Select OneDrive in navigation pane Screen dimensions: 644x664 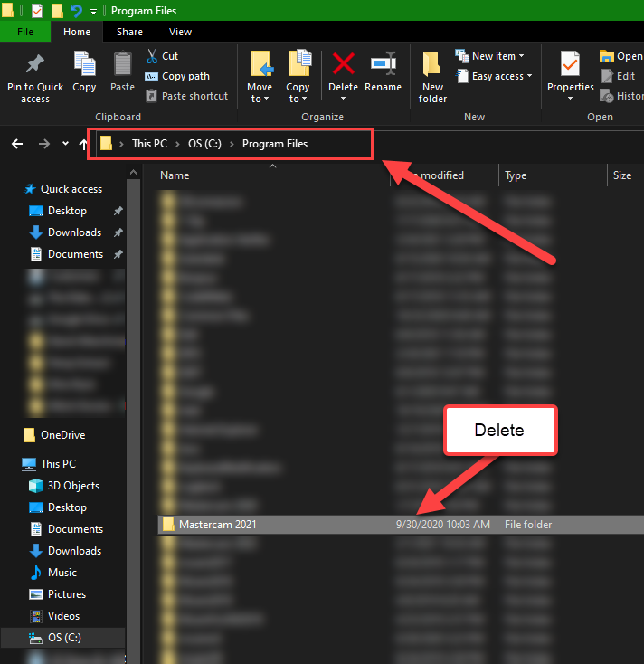pyautogui.click(x=54, y=435)
